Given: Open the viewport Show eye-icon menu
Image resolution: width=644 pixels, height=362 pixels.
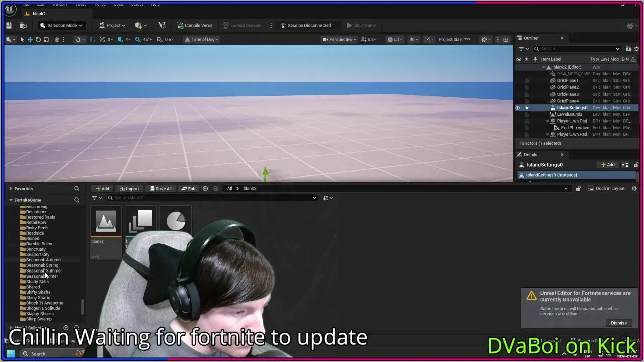Looking at the screenshot, I should 414,39.
